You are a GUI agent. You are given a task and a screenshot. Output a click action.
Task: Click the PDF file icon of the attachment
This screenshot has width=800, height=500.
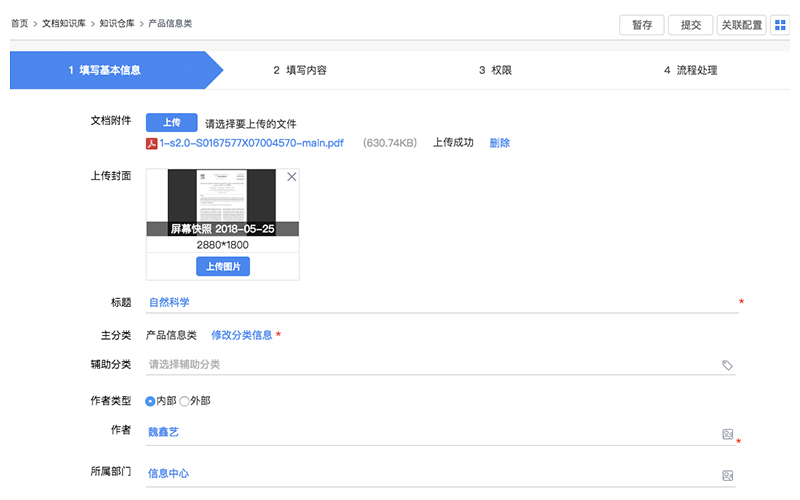[x=152, y=143]
